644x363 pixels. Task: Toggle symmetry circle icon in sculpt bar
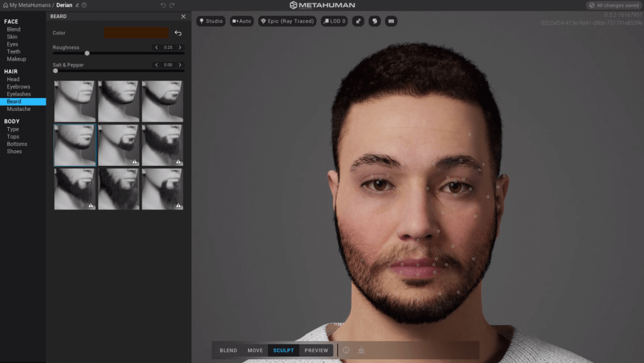[x=346, y=350]
